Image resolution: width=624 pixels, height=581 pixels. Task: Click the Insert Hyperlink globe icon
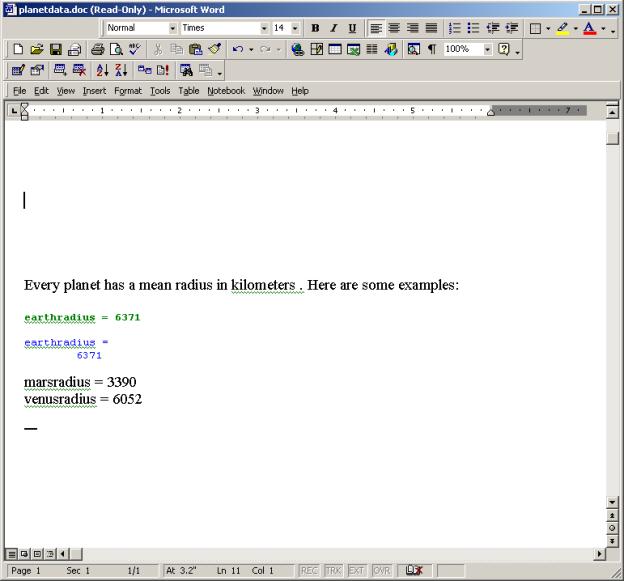click(x=298, y=49)
